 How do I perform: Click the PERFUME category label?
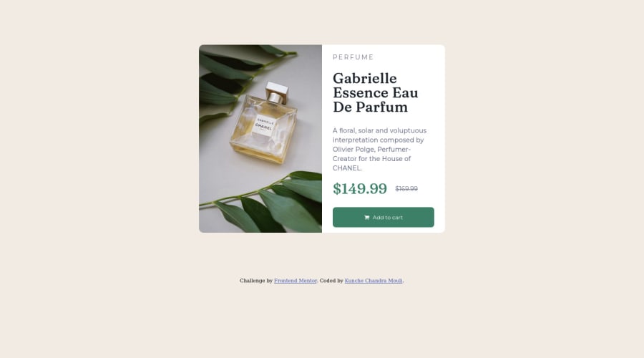tap(353, 57)
